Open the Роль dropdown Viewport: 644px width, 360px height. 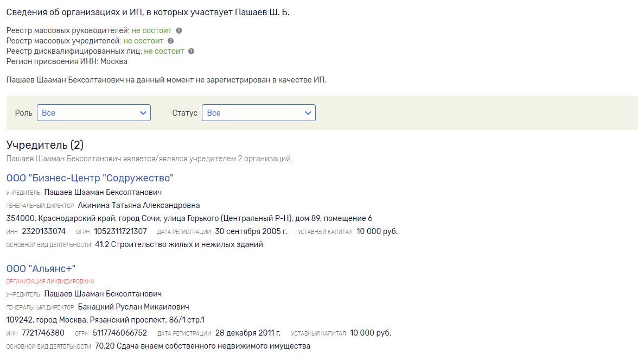pos(94,112)
